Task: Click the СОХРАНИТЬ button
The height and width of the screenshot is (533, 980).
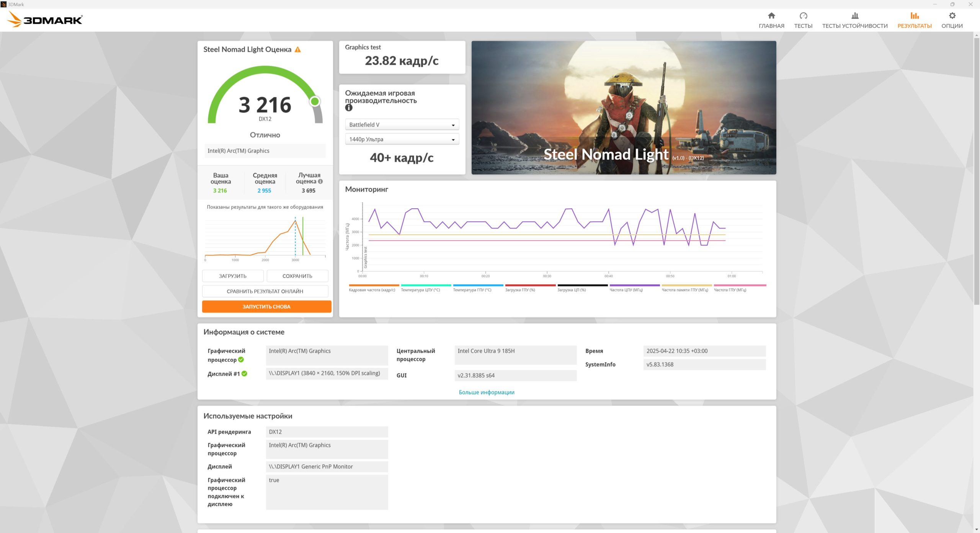Action: click(x=297, y=276)
